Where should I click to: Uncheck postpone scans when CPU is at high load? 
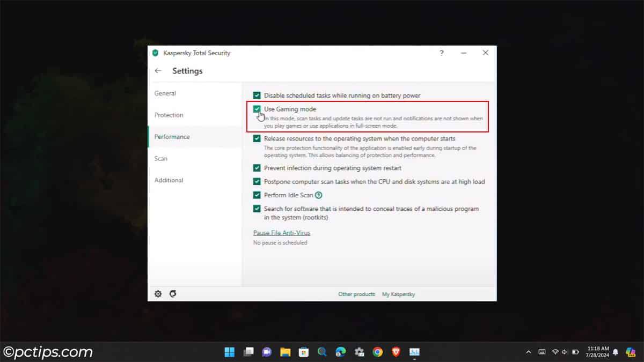pos(257,181)
